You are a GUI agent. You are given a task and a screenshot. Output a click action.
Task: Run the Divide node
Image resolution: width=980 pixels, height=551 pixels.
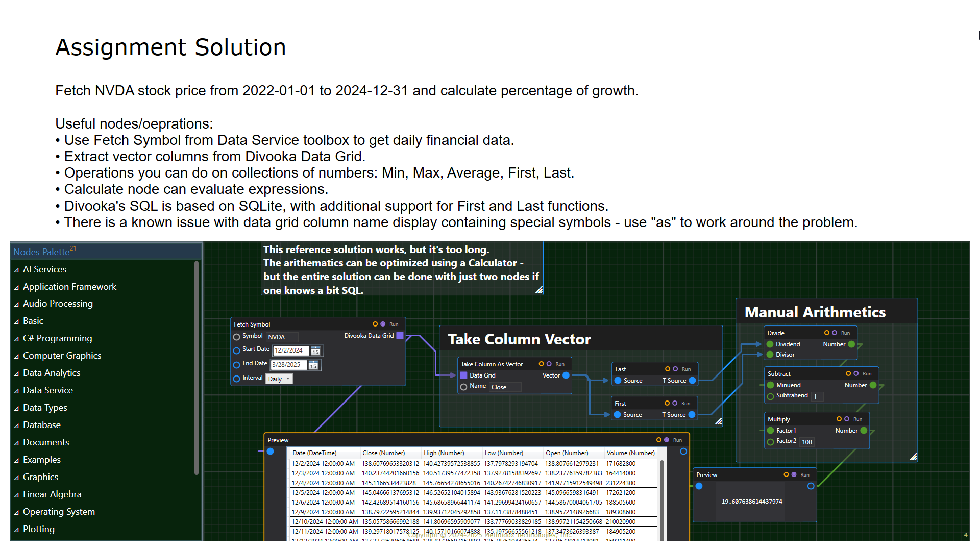(x=845, y=333)
